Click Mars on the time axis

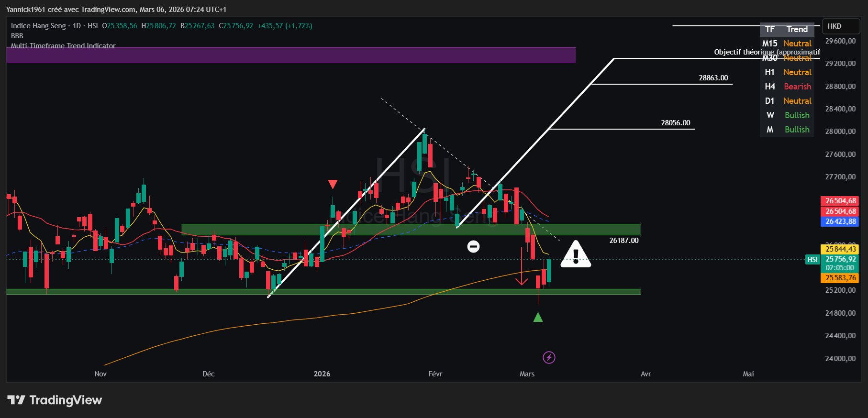click(527, 374)
